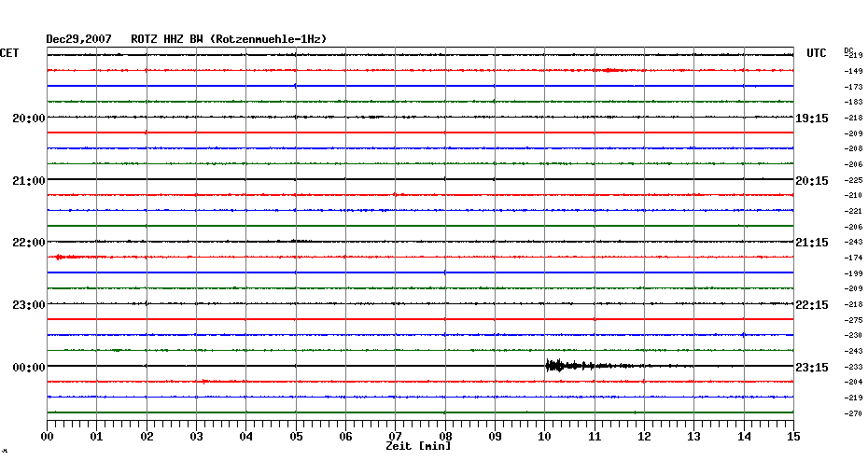Click minute tick label 12 on time axis

click(644, 437)
